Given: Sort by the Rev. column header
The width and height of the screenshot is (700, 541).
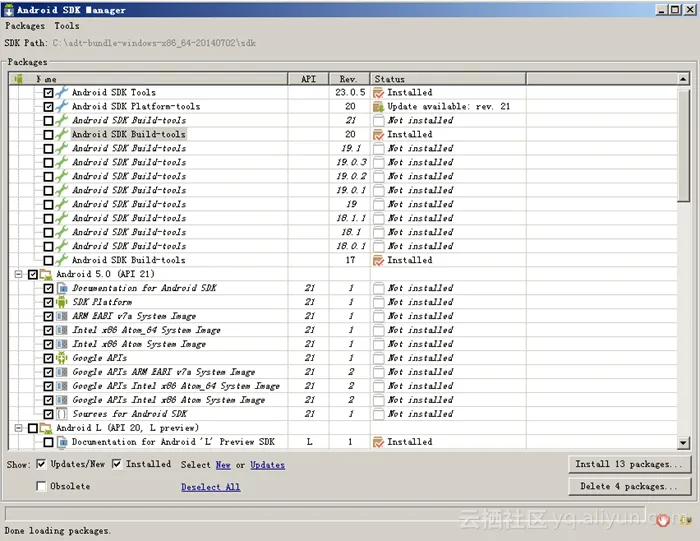Looking at the screenshot, I should pos(349,79).
